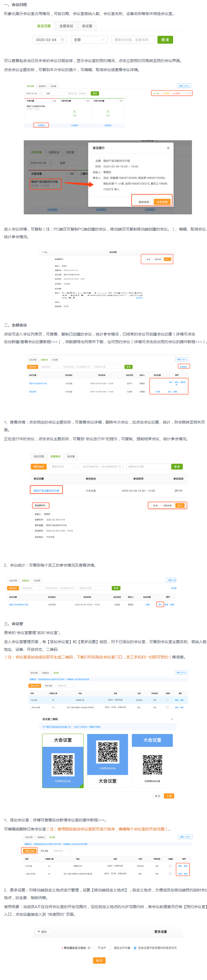
Task: Open calendar icon in the large 2020-02-04 date field
Action: [x=63, y=40]
